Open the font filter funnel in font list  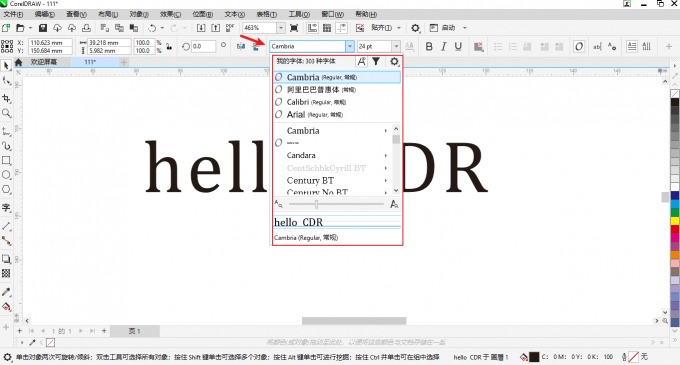point(376,62)
